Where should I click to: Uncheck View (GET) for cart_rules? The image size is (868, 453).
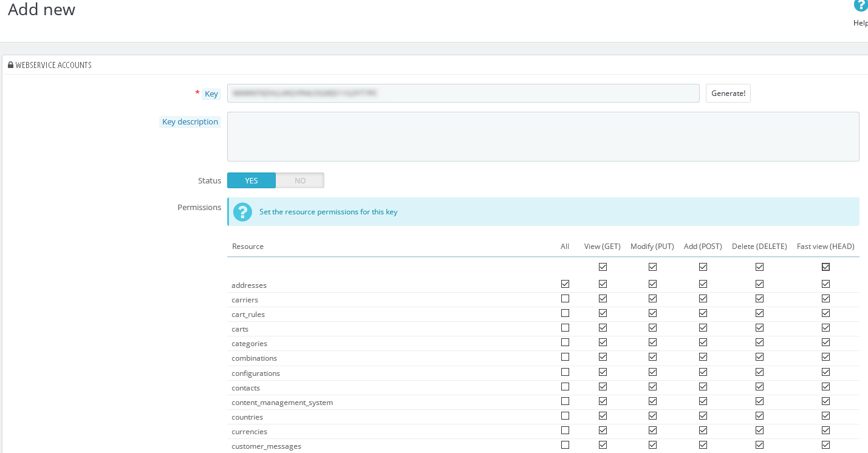pos(603,313)
